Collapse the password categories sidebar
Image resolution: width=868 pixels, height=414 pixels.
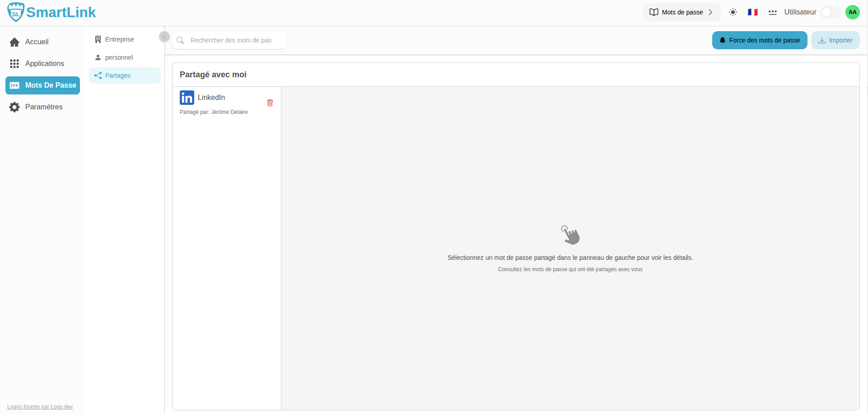pos(164,37)
